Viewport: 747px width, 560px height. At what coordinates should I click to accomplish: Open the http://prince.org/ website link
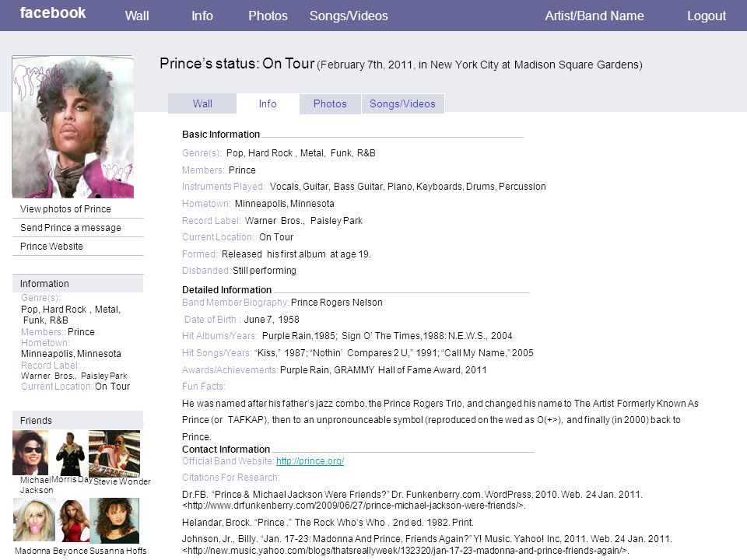pos(310,461)
